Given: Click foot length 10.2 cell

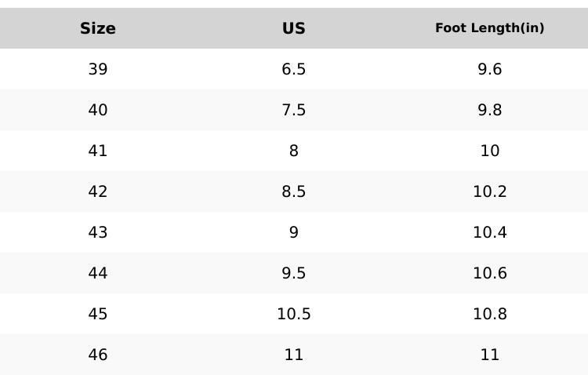Looking at the screenshot, I should coord(490,191).
